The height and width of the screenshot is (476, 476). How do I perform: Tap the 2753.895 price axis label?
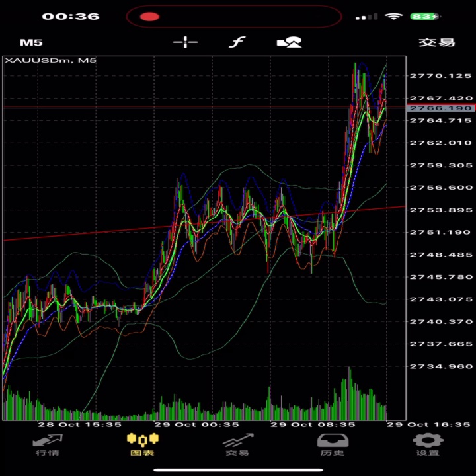click(441, 210)
